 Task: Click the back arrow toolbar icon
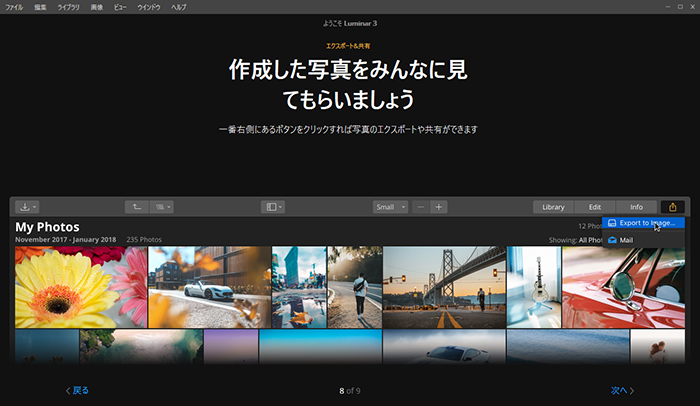point(137,207)
